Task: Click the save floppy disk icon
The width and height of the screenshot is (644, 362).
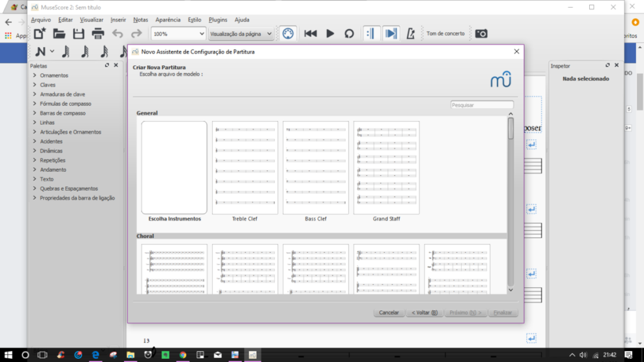Action: click(x=79, y=33)
